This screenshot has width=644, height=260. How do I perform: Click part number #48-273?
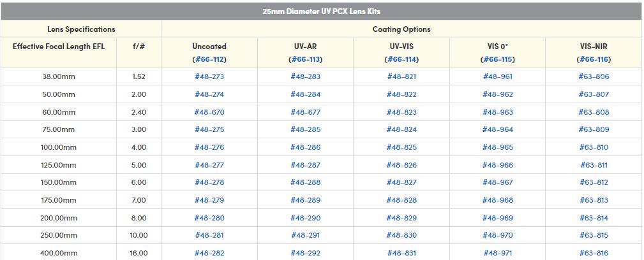pos(209,76)
